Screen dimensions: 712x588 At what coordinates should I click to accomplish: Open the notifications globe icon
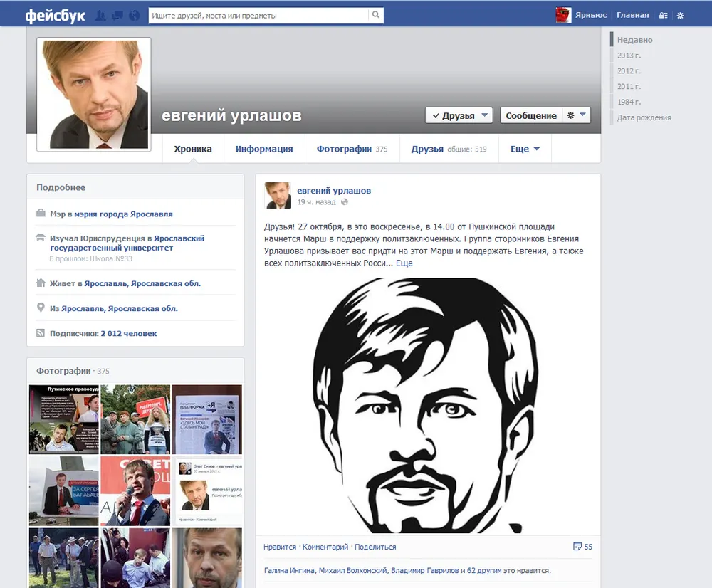click(135, 16)
